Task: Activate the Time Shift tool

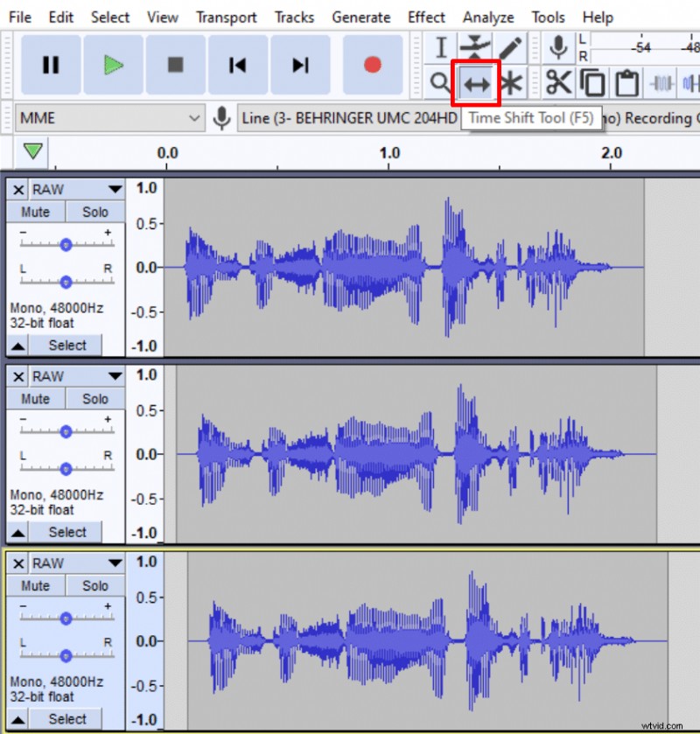Action: pos(477,84)
